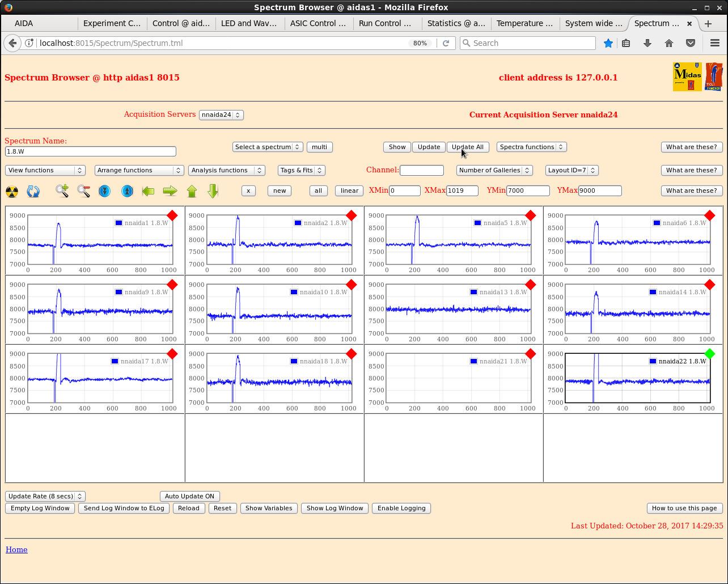Click the Enable Logging button

(401, 508)
